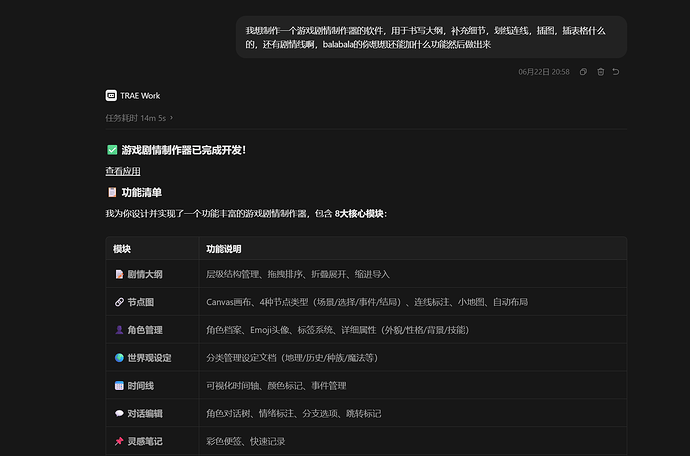
Task: Click the description 彩色便签、快速记录
Action: pyautogui.click(x=246, y=441)
